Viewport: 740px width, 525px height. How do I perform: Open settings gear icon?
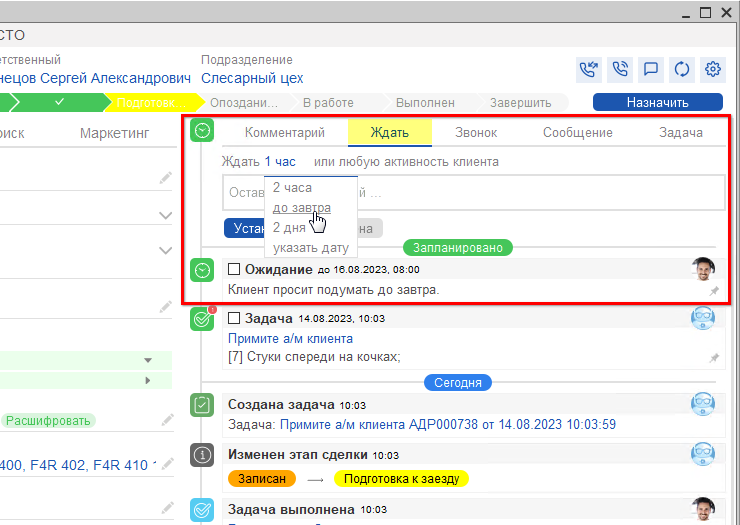tap(713, 69)
